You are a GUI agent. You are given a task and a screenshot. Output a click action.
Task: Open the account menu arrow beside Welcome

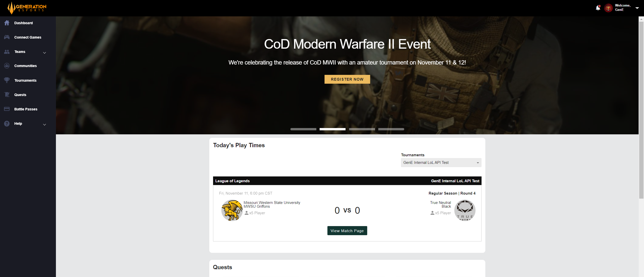637,8
